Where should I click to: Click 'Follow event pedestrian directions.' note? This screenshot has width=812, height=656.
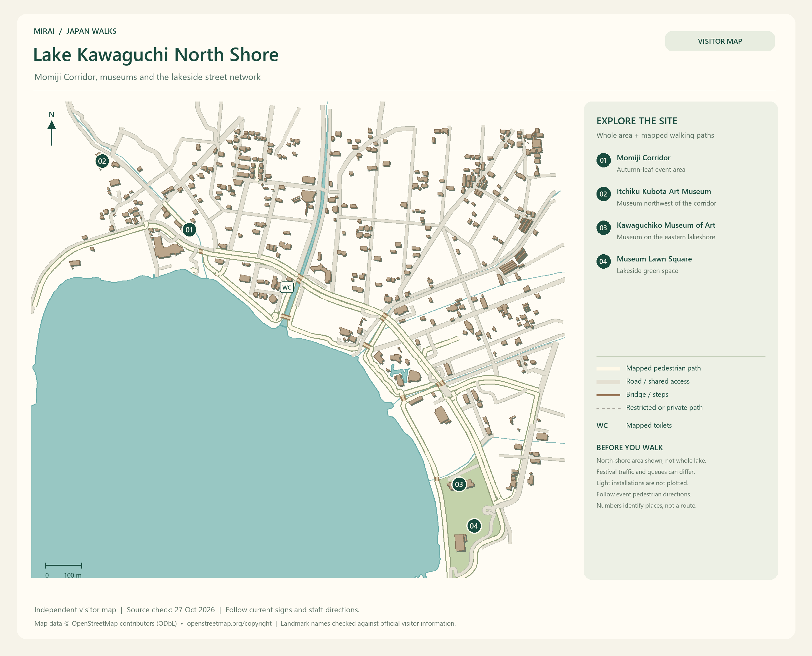[x=643, y=494]
